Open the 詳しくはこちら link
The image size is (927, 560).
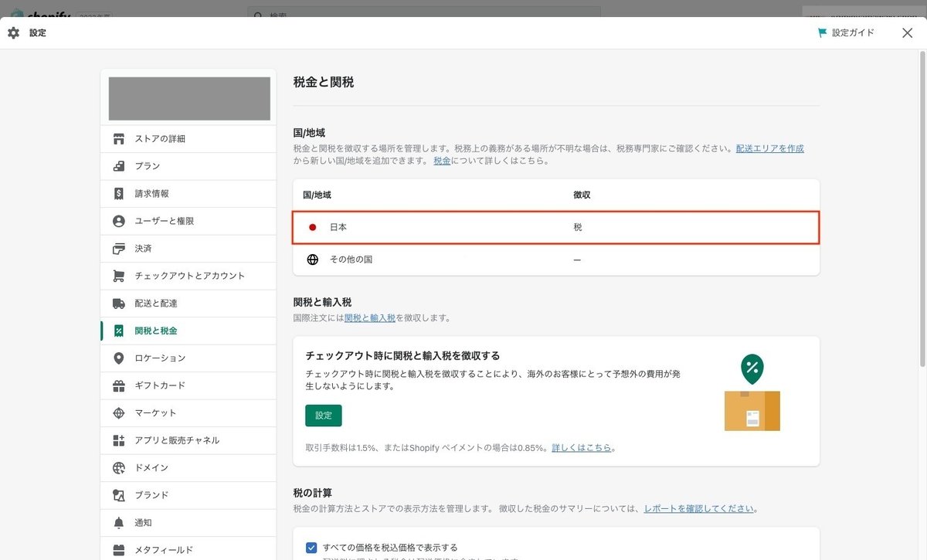tap(582, 448)
